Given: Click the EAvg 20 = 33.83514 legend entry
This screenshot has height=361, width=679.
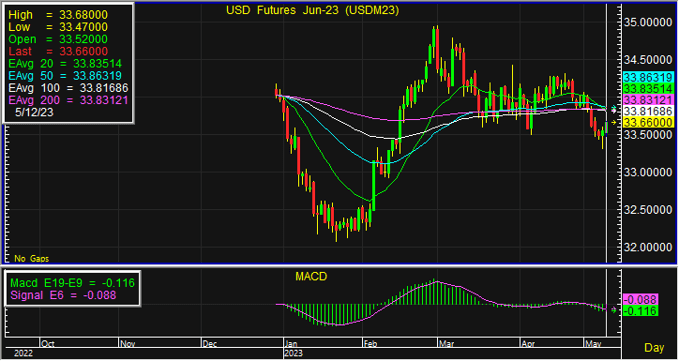Looking at the screenshot, I should (65, 63).
